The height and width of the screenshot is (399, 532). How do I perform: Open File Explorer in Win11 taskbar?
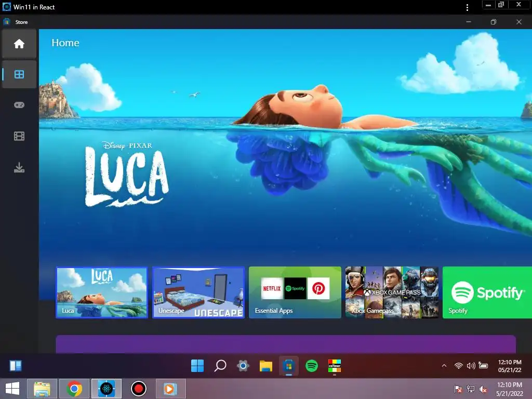[266, 366]
